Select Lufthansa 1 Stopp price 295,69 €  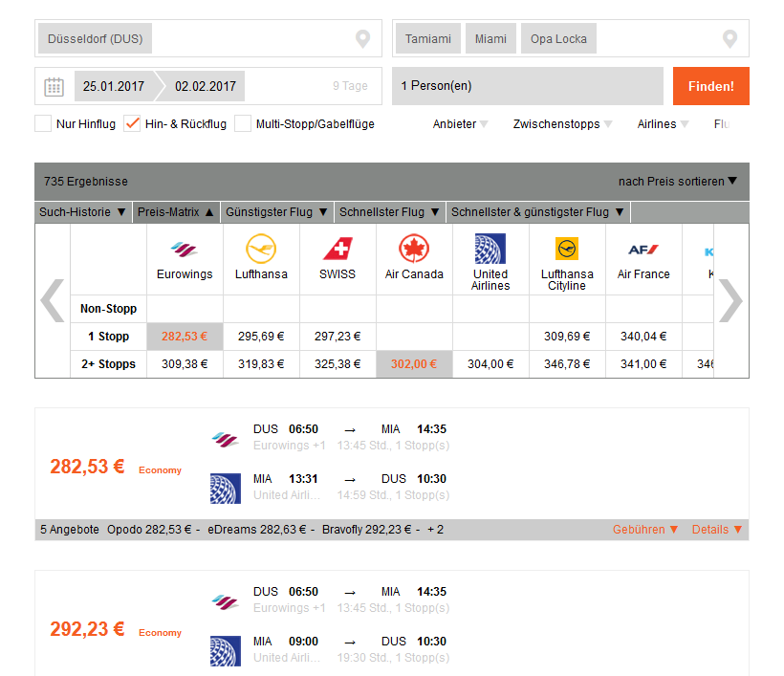tap(261, 337)
